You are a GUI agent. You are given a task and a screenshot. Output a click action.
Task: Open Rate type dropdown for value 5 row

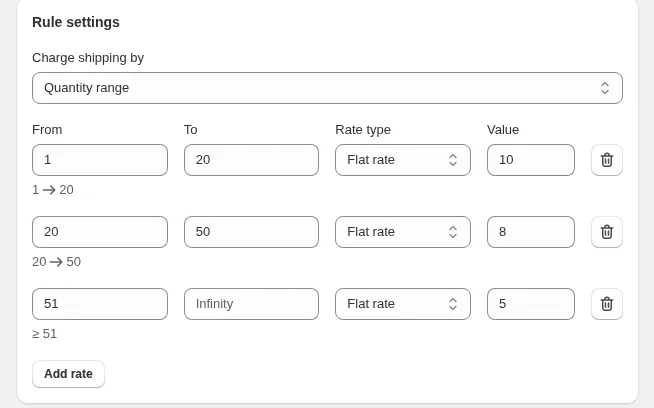click(403, 304)
